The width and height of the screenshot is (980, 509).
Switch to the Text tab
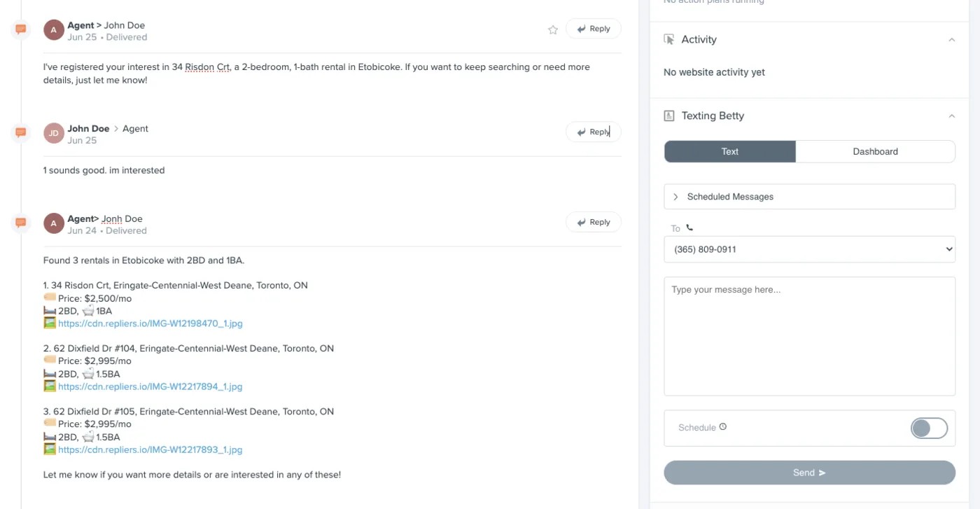730,151
